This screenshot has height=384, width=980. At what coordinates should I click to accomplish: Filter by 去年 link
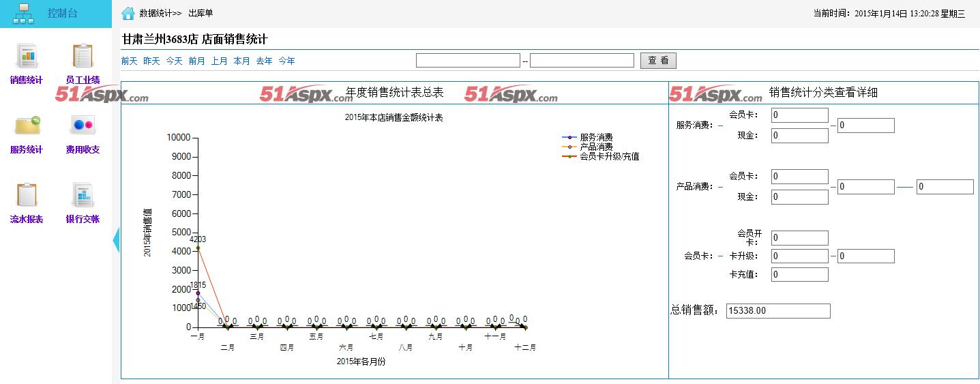264,61
